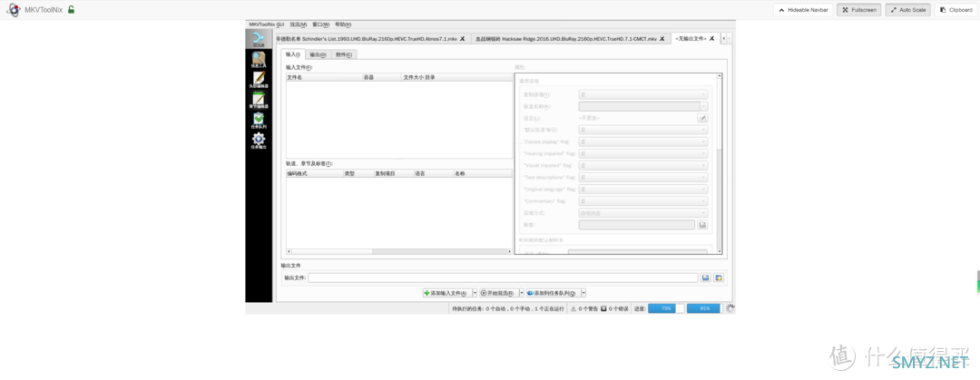Click the 待执行的任务 status text
Image resolution: width=980 pixels, height=380 pixels.
pos(507,308)
